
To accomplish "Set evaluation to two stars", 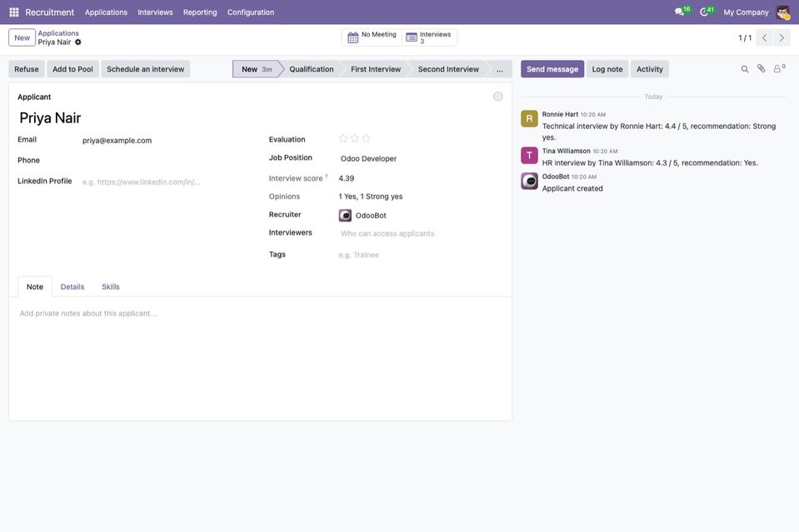I will (355, 138).
